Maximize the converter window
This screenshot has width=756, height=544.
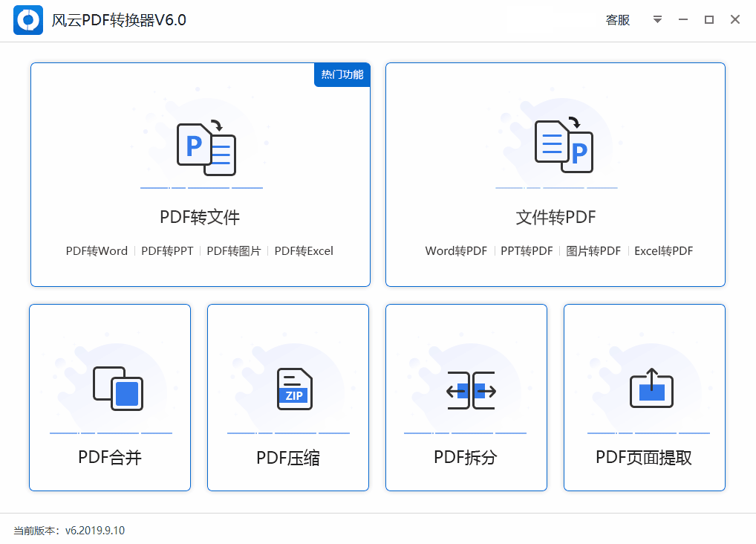(709, 19)
